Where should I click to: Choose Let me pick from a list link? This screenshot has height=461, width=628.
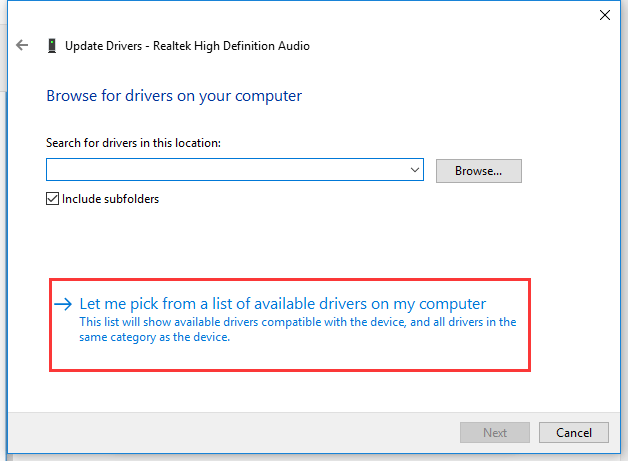click(x=282, y=304)
